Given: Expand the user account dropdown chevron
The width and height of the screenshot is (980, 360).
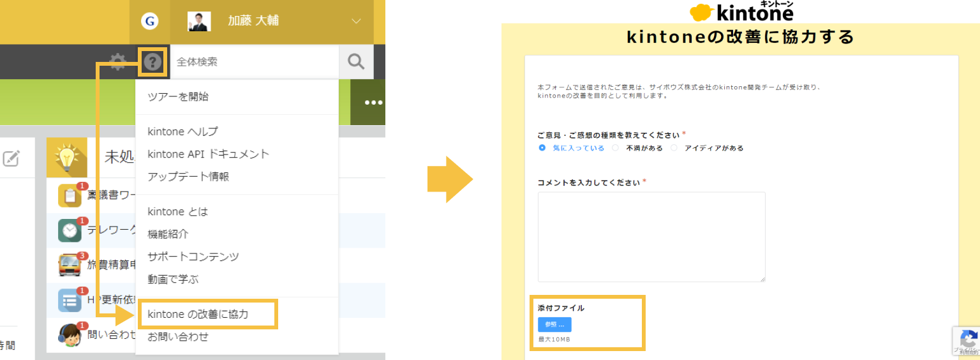Looking at the screenshot, I should (356, 21).
